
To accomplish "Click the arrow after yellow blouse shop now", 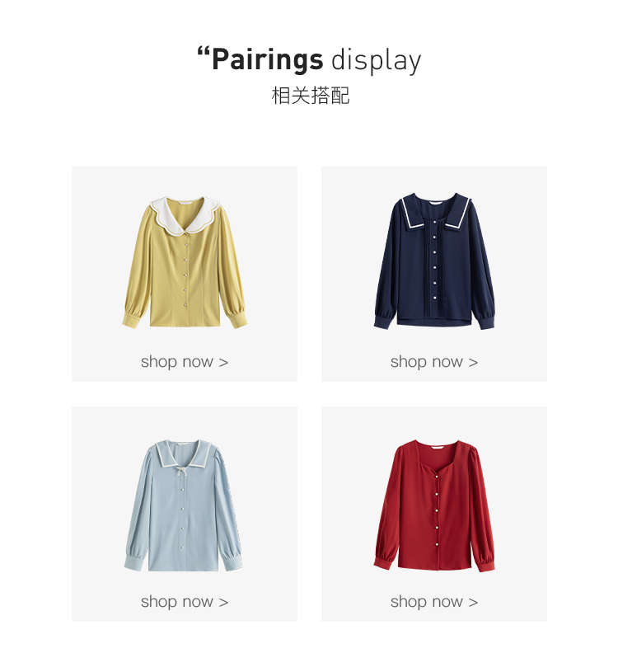I will (223, 363).
